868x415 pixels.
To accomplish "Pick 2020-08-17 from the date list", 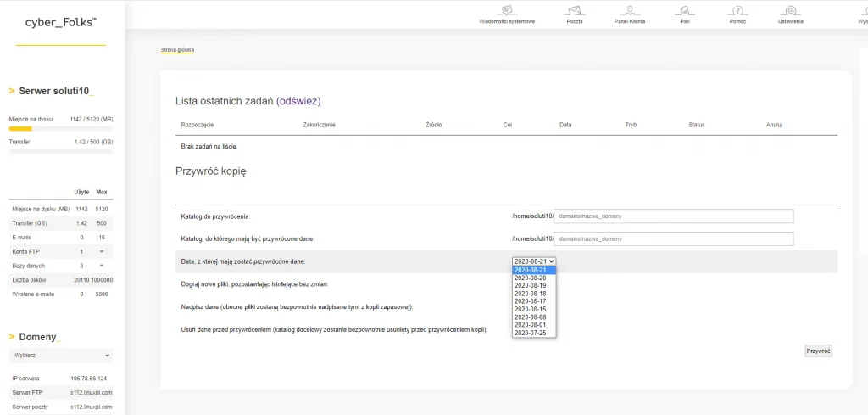I will click(534, 301).
